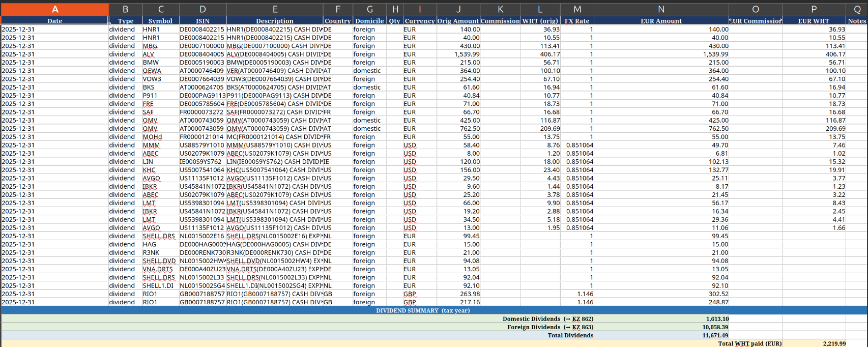Select the VNA.DRTS symbol cell
Image resolution: width=868 pixels, height=347 pixels.
(161, 269)
